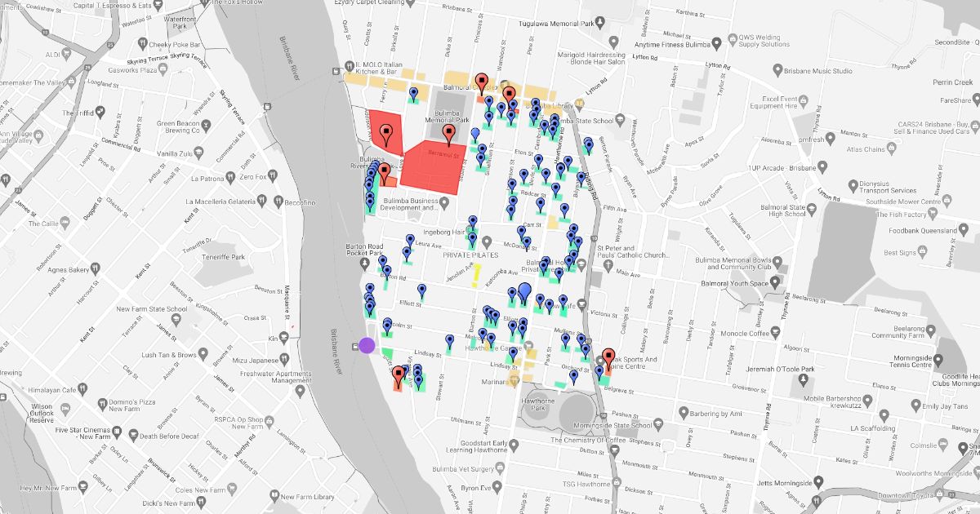Select the red pin near Belgrave St
Viewport: 980px width, 514px height.
pyautogui.click(x=608, y=358)
